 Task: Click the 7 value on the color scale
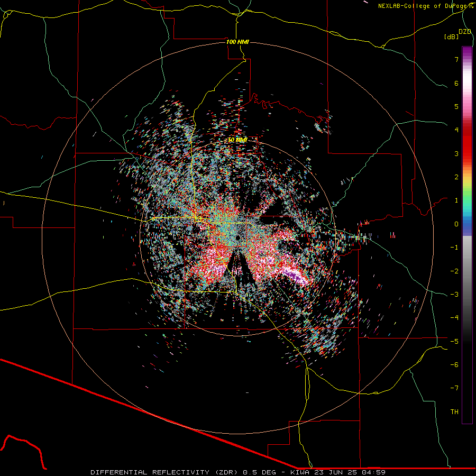point(456,59)
